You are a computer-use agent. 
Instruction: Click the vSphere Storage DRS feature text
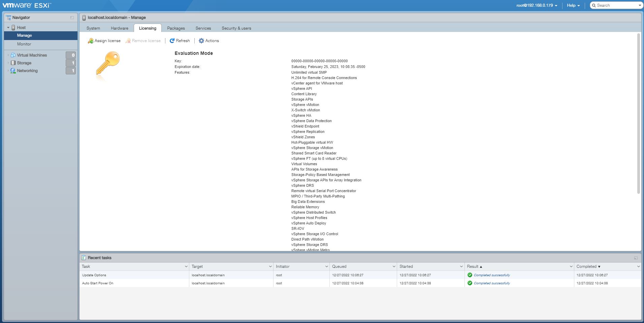[310, 245]
